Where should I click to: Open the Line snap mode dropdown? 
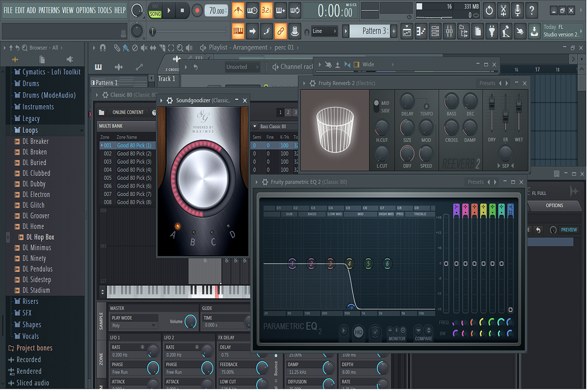tap(324, 31)
